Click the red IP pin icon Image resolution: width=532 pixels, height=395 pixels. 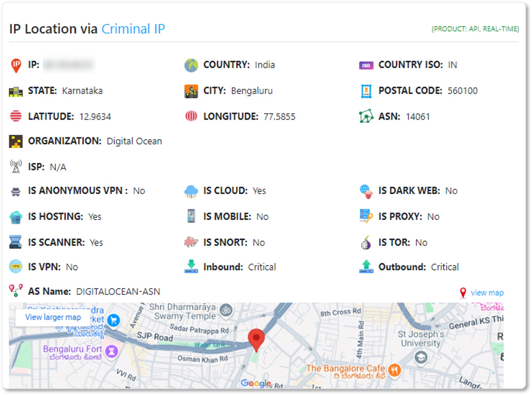tap(16, 66)
